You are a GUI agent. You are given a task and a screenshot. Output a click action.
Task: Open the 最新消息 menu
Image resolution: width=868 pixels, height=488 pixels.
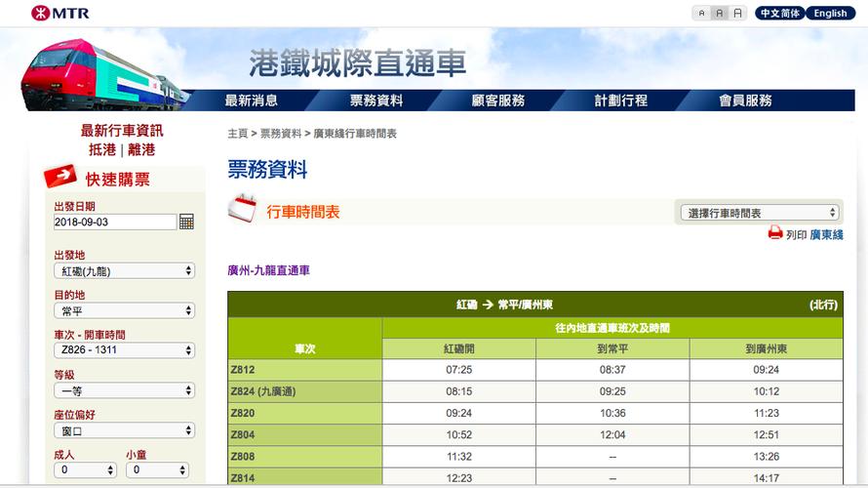[252, 101]
